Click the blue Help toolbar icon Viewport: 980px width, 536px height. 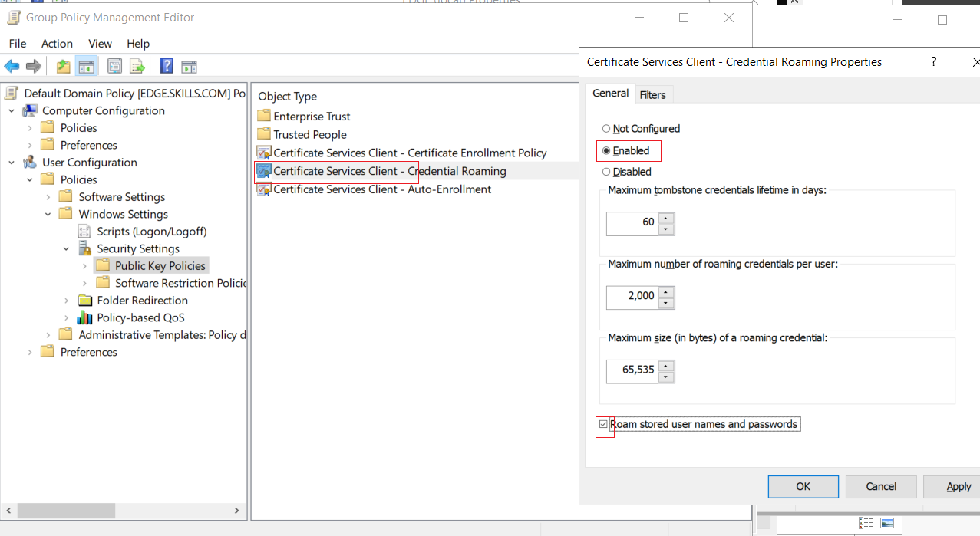click(x=167, y=67)
